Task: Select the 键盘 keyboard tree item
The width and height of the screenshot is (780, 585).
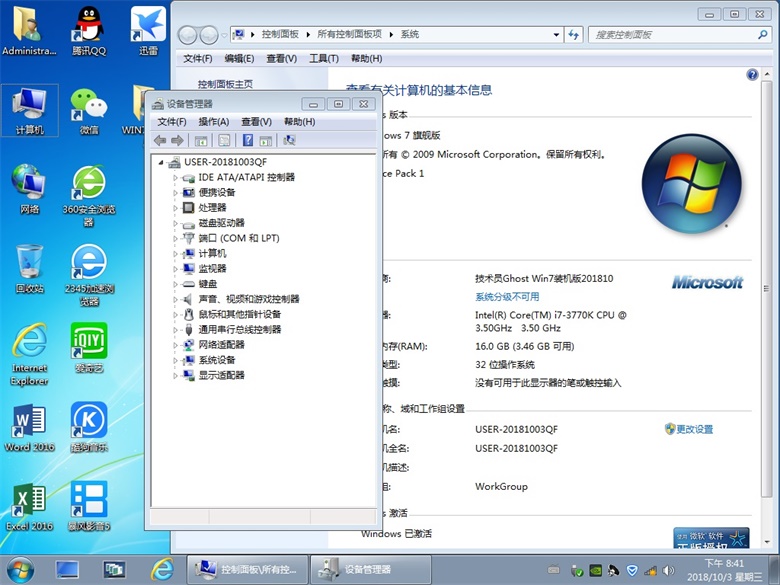Action: 207,284
